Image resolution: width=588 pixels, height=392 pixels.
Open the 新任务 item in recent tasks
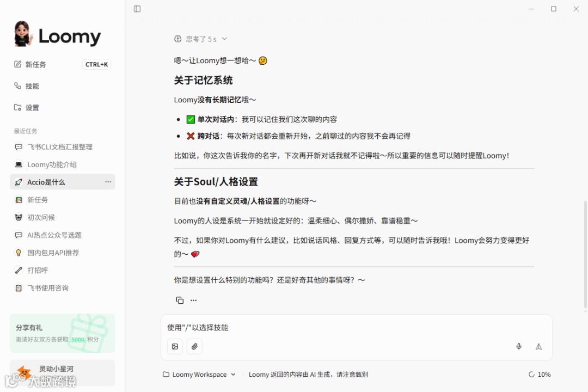[x=62, y=200]
